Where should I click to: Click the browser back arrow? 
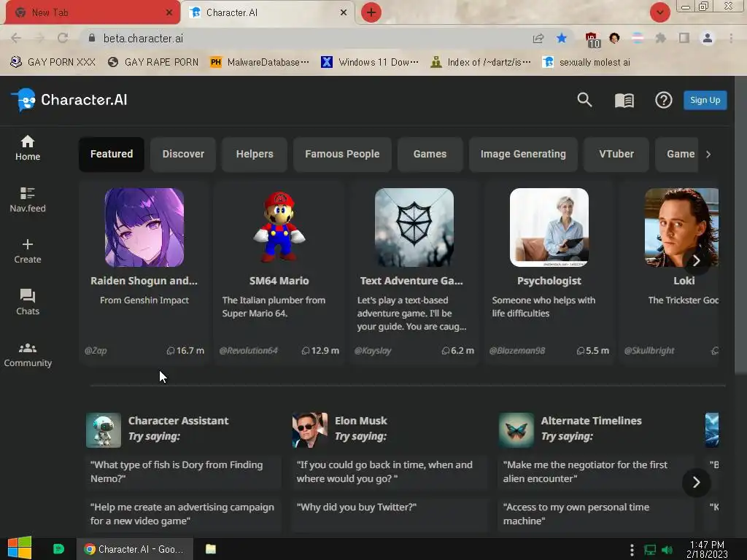point(16,38)
